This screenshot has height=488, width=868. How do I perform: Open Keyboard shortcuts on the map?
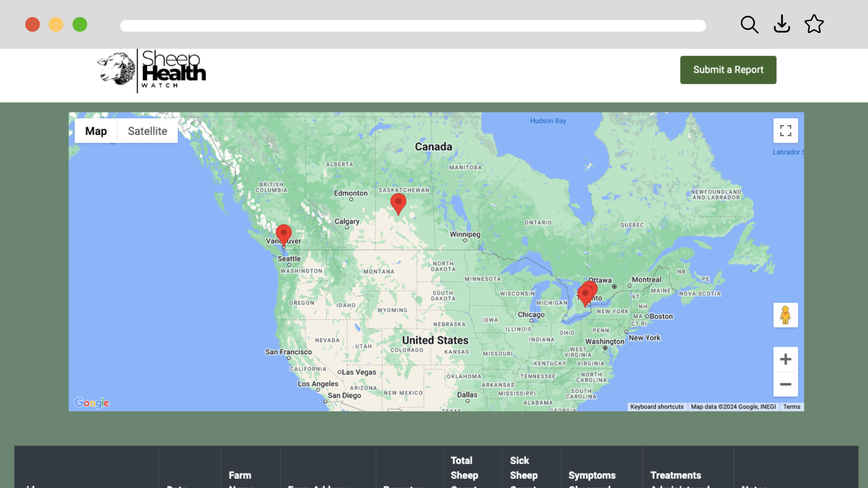coord(656,407)
